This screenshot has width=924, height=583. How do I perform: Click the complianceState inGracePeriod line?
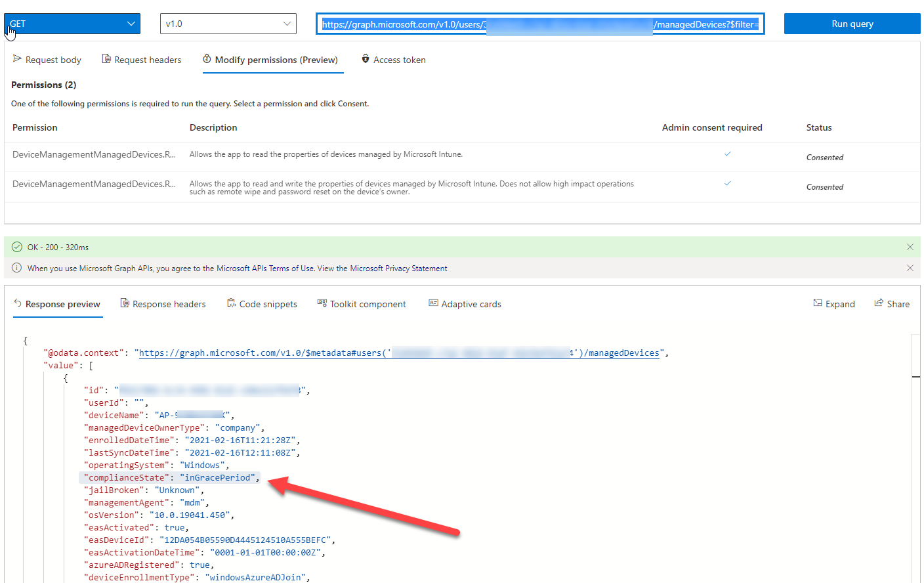click(x=169, y=478)
